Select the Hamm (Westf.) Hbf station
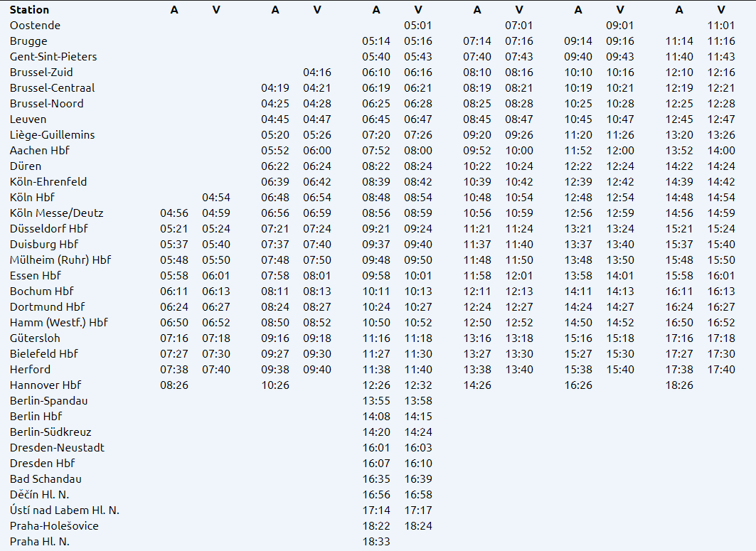The height and width of the screenshot is (551, 756). tap(59, 323)
